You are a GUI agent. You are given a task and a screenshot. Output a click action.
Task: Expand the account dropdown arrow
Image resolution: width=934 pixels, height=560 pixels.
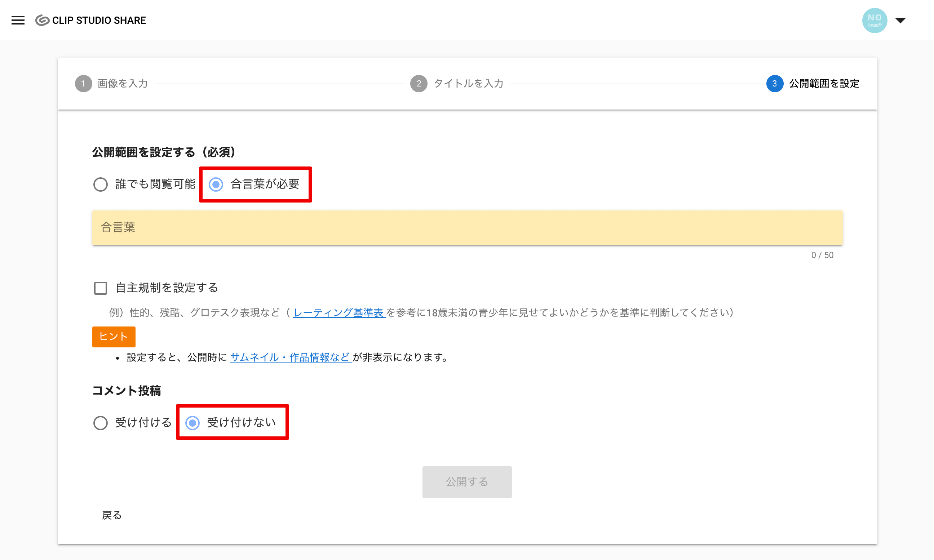tap(900, 21)
